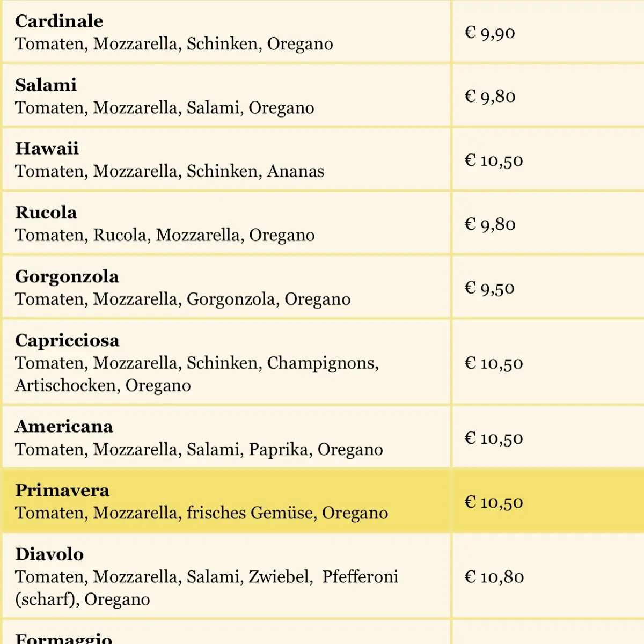Select the Hawaii price € 10,50

[494, 160]
